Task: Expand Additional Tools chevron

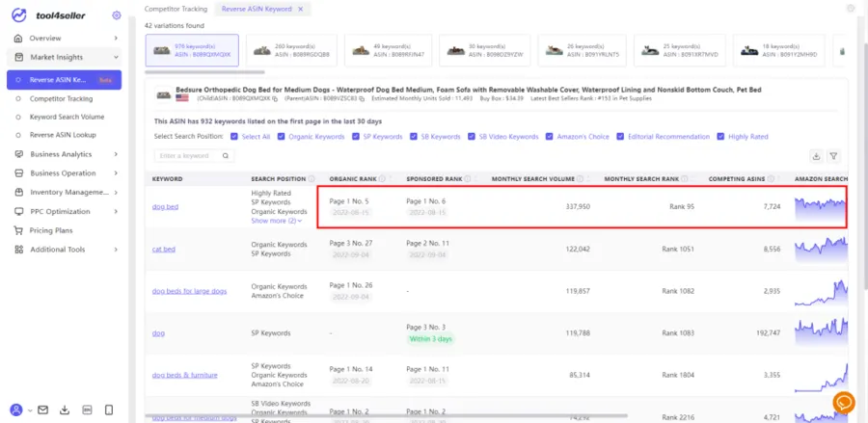Action: (x=116, y=250)
